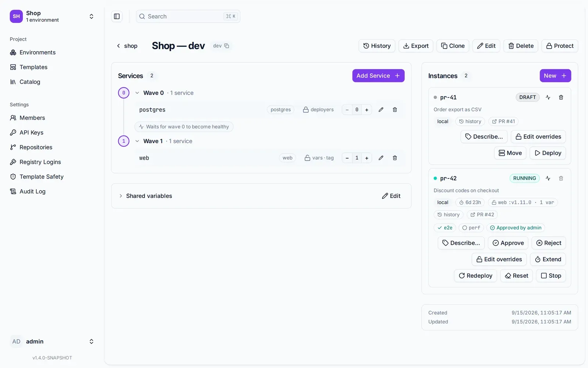This screenshot has height=368, width=588.
Task: Focus the Search field
Action: (x=188, y=16)
